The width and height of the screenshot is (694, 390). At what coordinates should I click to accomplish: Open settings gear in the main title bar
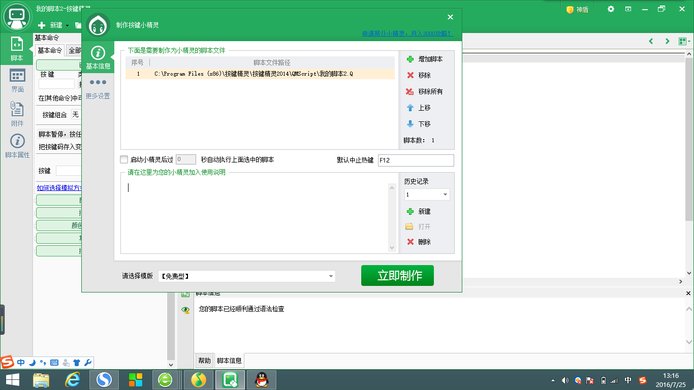(x=611, y=9)
